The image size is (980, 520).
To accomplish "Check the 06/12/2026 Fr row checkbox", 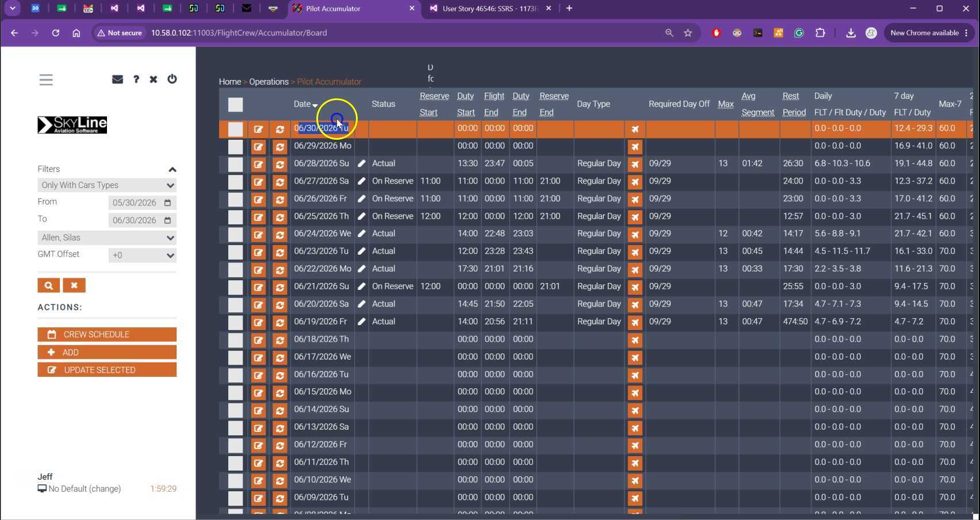I will 235,445.
